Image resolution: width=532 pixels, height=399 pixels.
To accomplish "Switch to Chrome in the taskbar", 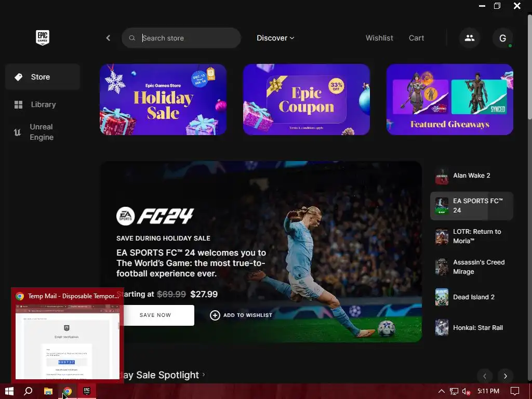I will click(68, 392).
